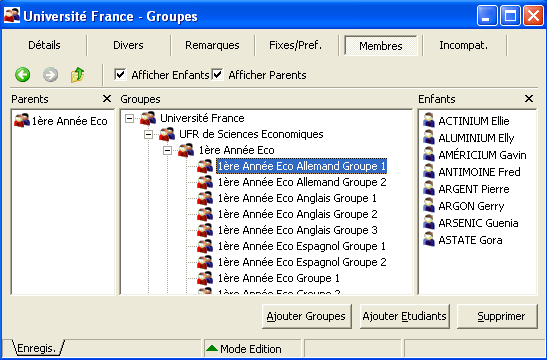Switch to the Fixes/Pref. tab

296,45
